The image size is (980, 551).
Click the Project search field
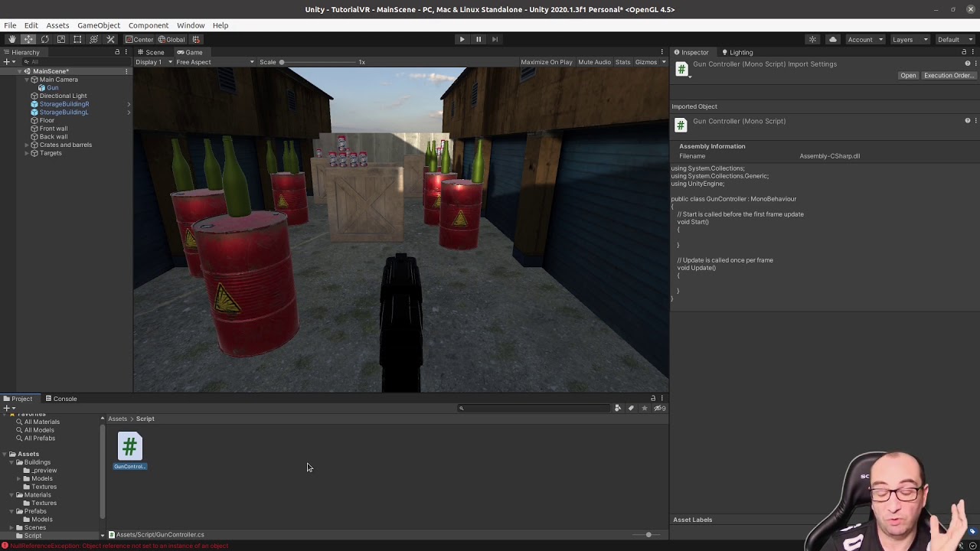534,408
